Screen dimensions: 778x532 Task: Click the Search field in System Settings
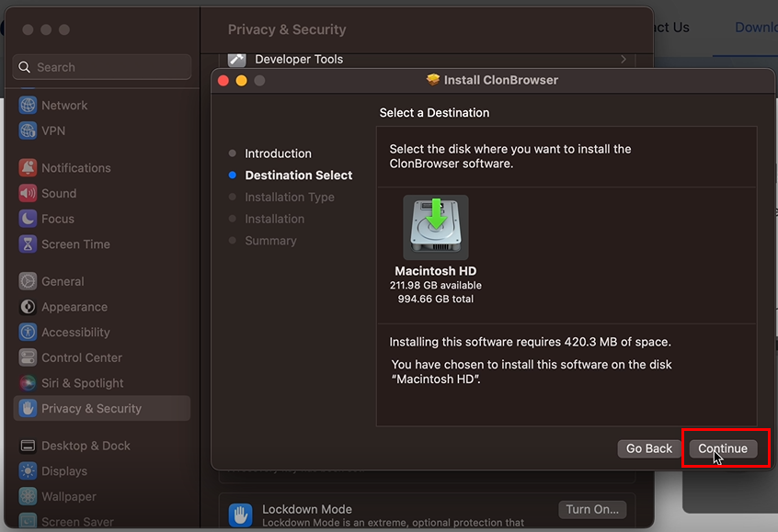pyautogui.click(x=102, y=67)
